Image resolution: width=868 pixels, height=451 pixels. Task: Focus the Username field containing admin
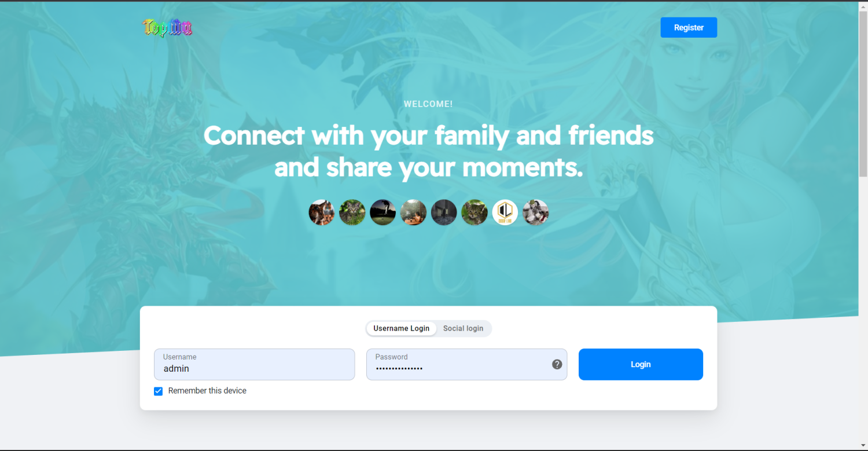tap(254, 364)
